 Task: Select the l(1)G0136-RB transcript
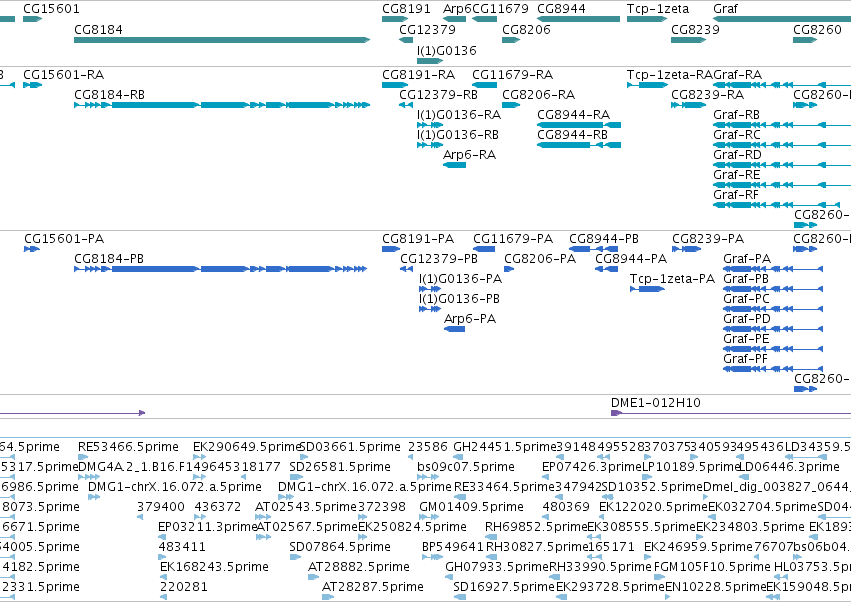coord(430,145)
